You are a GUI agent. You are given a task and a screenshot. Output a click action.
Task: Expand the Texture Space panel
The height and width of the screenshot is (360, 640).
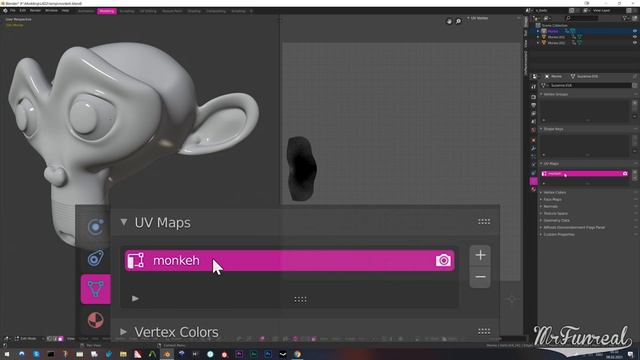tap(541, 213)
